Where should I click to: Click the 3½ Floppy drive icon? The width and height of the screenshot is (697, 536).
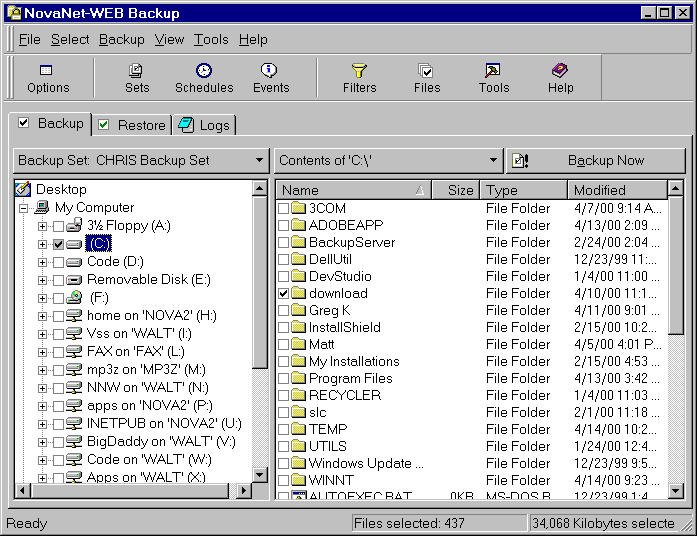point(74,225)
